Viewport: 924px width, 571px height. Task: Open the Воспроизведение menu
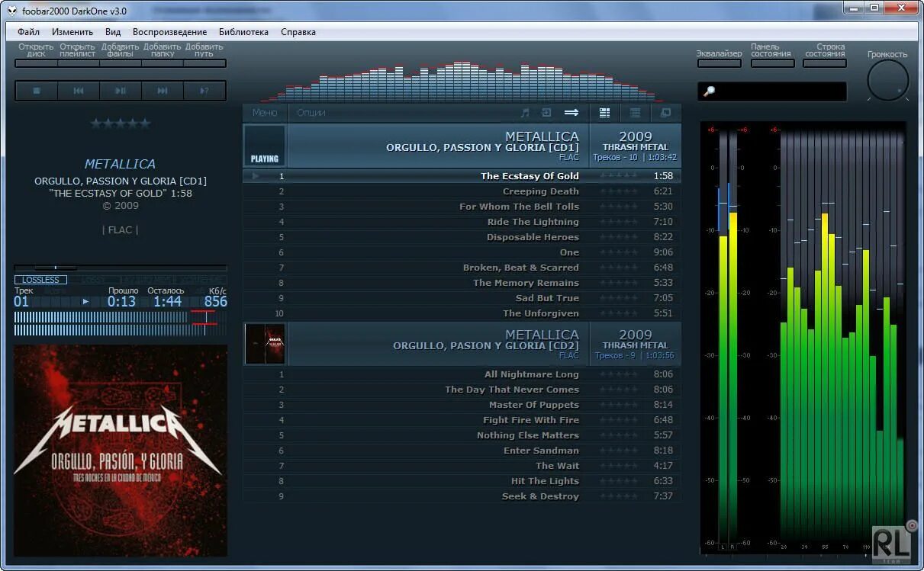point(169,32)
